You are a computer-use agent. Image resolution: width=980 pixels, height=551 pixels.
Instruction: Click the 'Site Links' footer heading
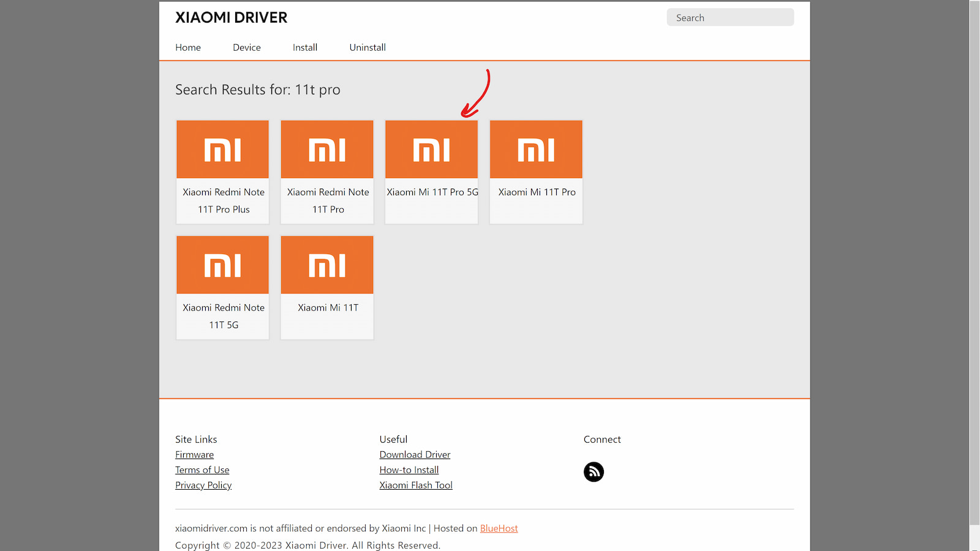(196, 440)
